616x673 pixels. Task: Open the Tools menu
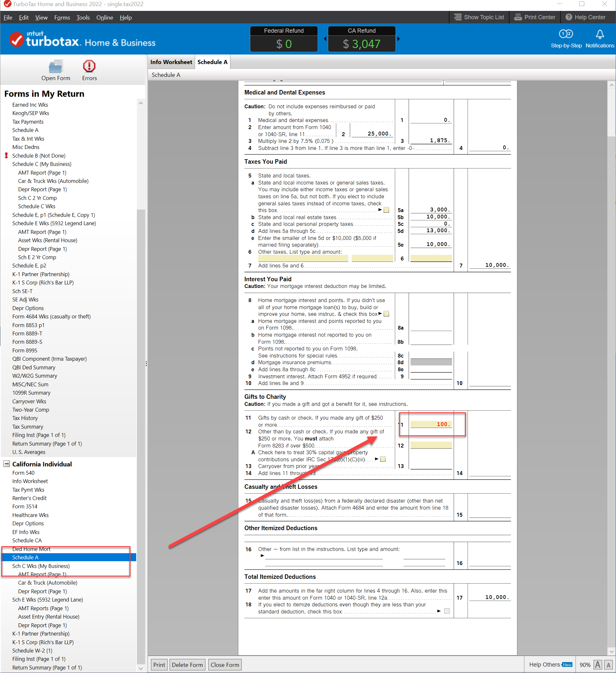(x=83, y=17)
